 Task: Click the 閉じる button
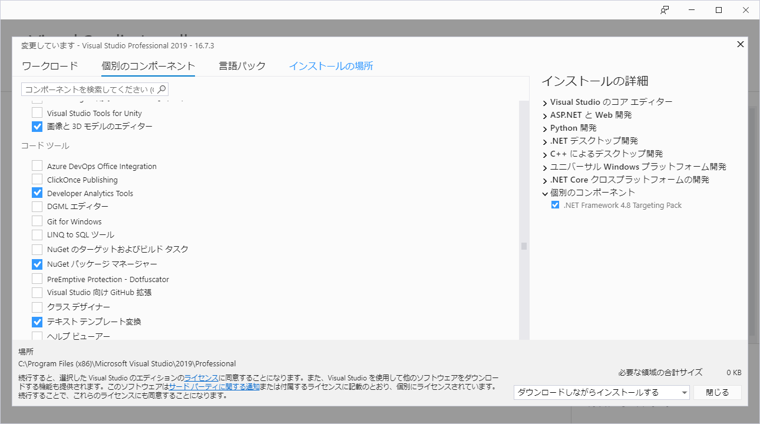tap(717, 393)
